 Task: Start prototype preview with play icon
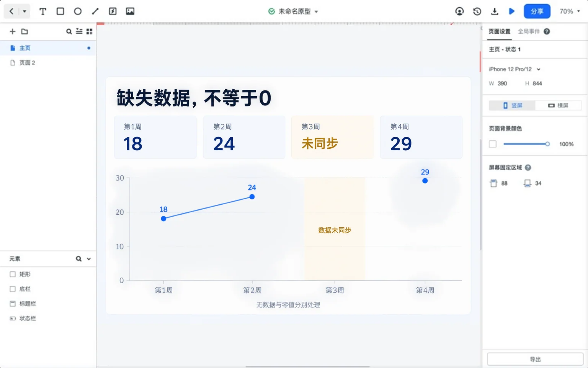point(512,11)
